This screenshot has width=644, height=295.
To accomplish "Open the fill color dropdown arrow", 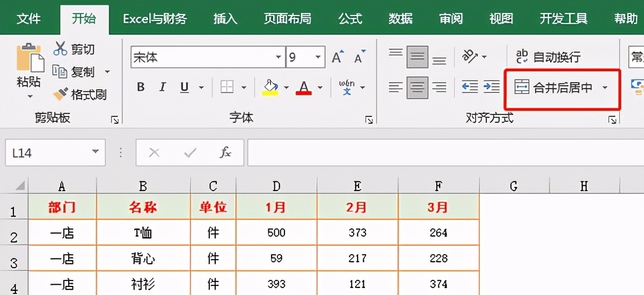I will [286, 87].
